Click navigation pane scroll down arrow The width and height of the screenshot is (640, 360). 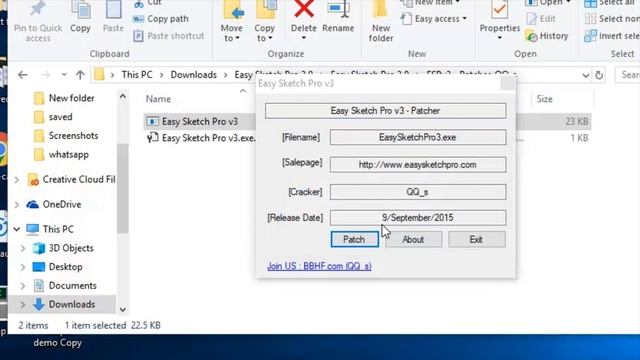(x=123, y=310)
